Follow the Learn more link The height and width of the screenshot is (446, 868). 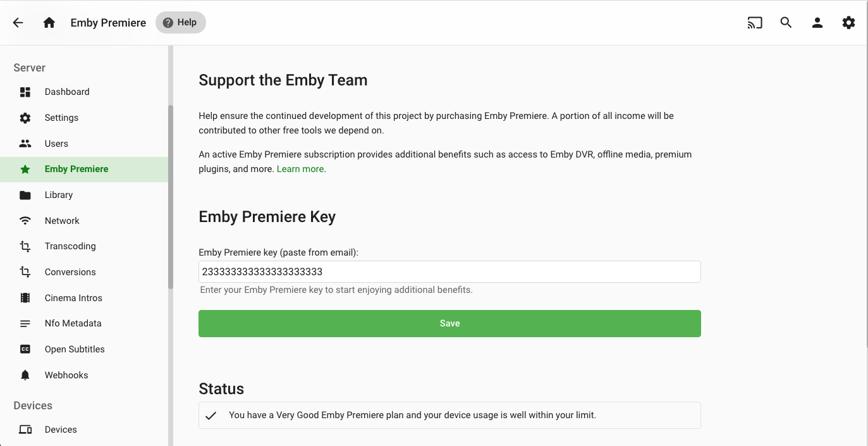point(300,169)
